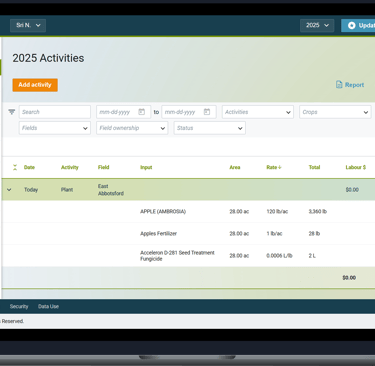375x366 pixels.
Task: Open the start date calendar icon
Action: coord(142,112)
